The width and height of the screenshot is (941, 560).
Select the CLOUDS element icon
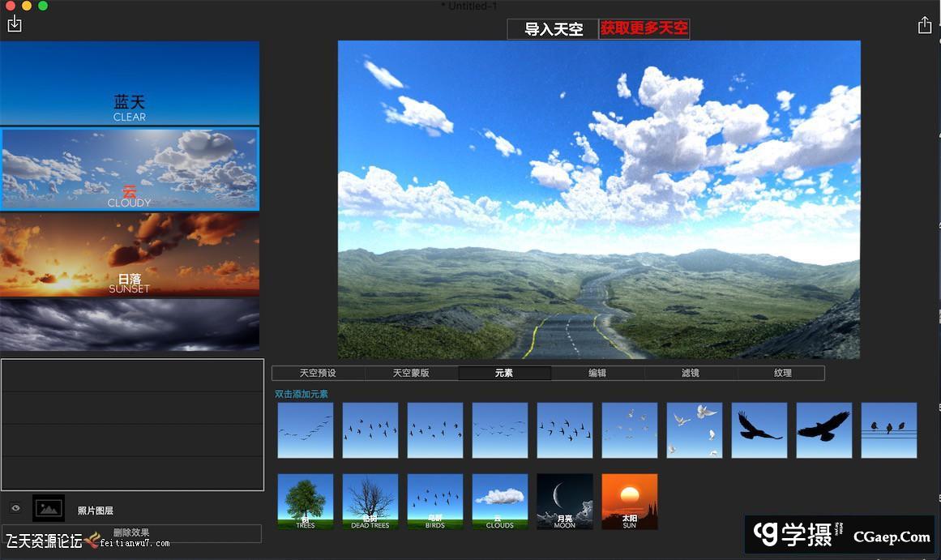[500, 500]
